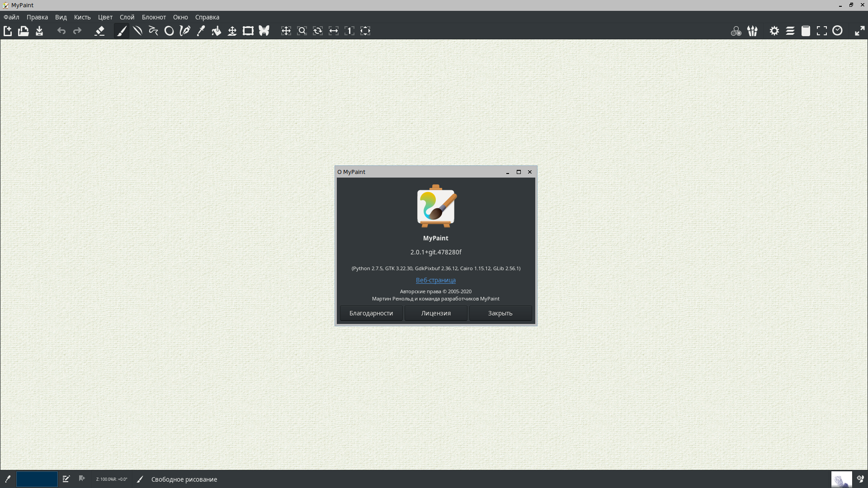This screenshot has height=488, width=868.
Task: Click the version text 2.0.1+git.478280f
Action: (x=436, y=252)
